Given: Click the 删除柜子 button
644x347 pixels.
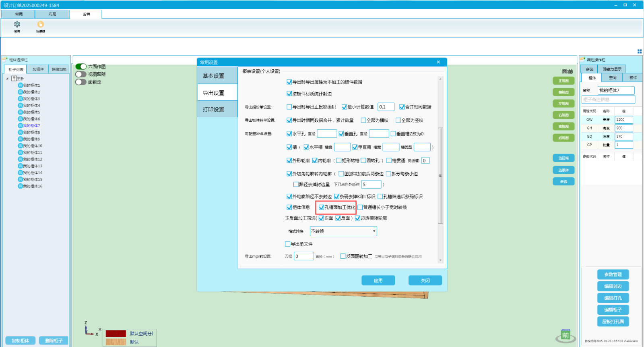Looking at the screenshot, I should tap(54, 341).
